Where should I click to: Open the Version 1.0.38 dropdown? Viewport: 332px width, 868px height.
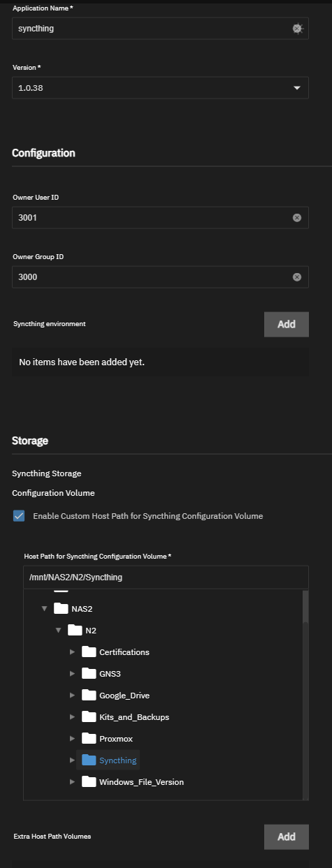click(x=161, y=88)
